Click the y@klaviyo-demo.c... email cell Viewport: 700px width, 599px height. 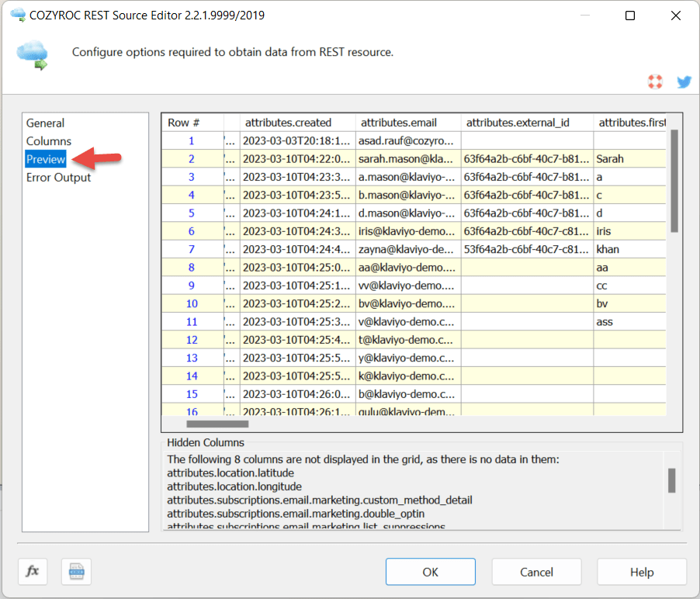[x=408, y=358]
